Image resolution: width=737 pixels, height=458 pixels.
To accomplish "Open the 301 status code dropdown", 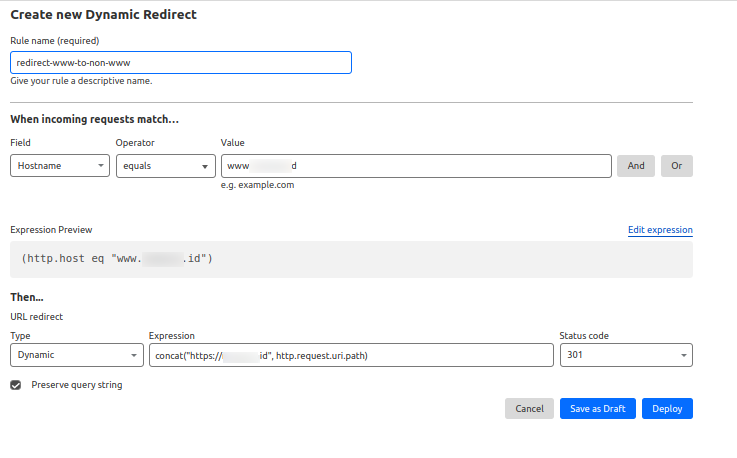I will click(627, 355).
